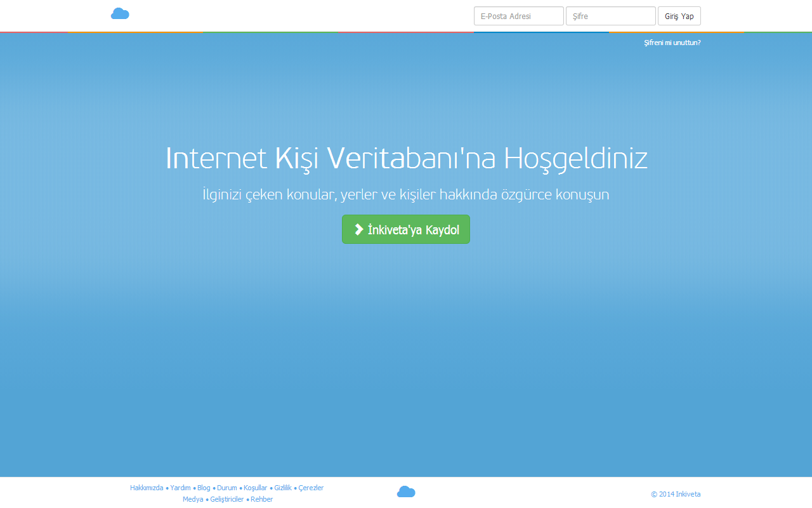
Task: Focus the Şifre password field
Action: coord(611,16)
